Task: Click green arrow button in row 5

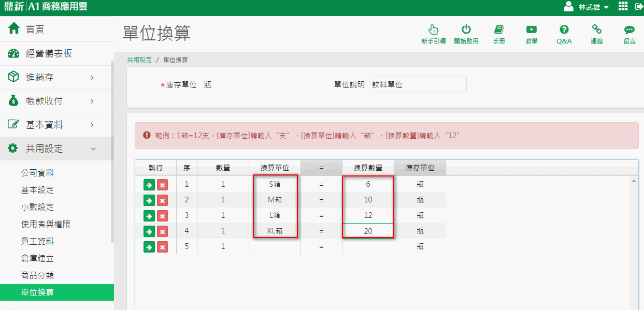Action: tap(149, 247)
